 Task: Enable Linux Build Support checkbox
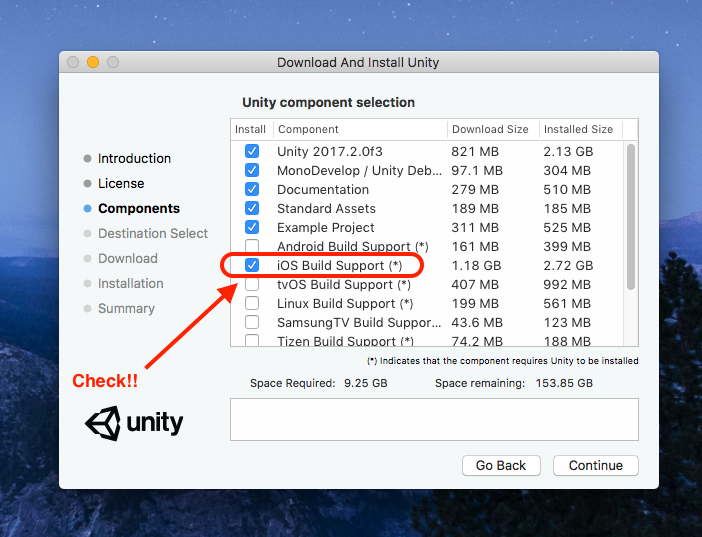[x=252, y=303]
